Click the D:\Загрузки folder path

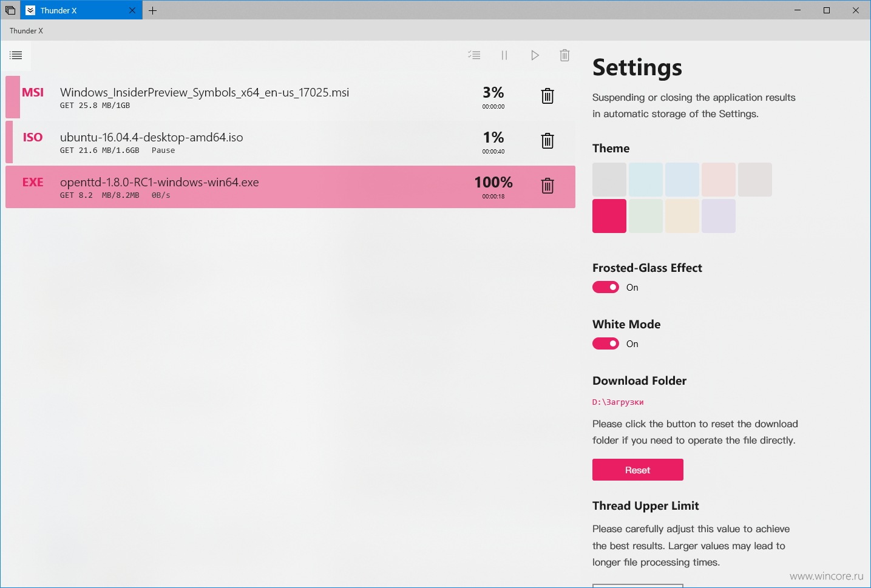(618, 402)
